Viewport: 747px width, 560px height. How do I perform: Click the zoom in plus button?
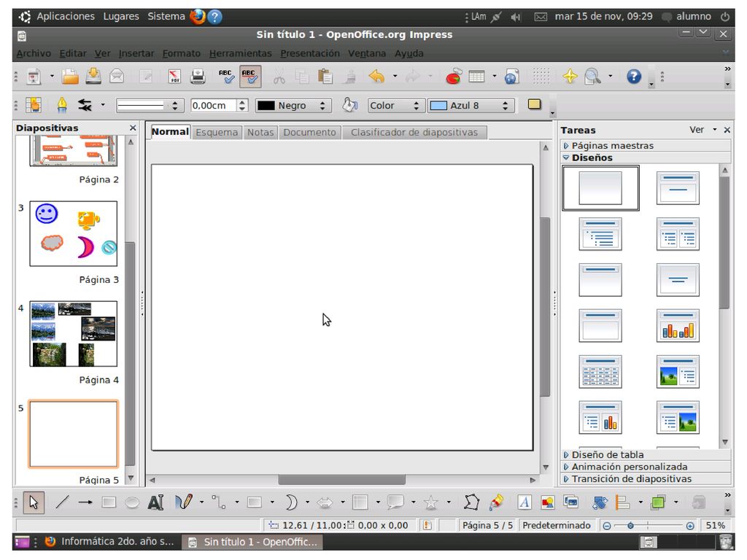tap(690, 526)
